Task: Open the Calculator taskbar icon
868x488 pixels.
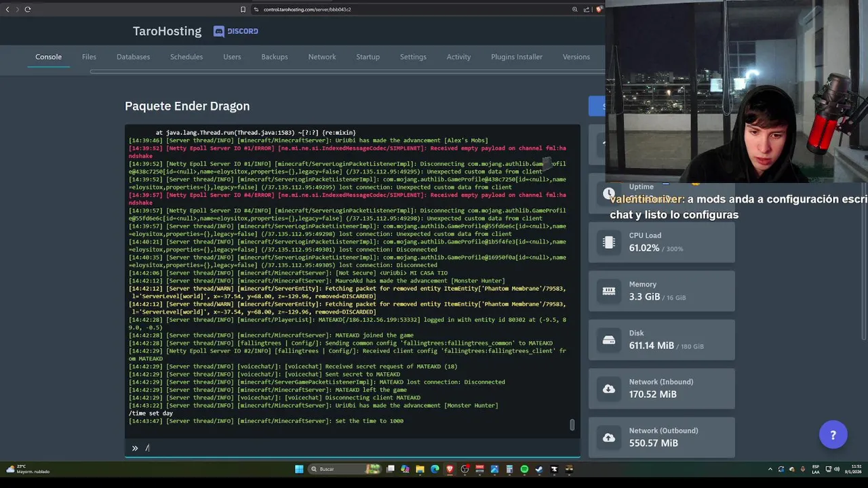Action: [509, 469]
